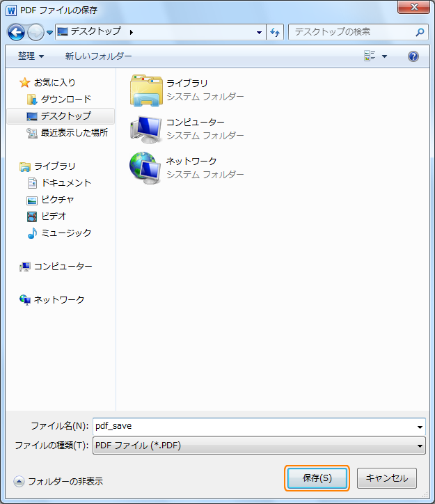The width and height of the screenshot is (435, 504).
Task: Click the back navigation arrow button
Action: pyautogui.click(x=16, y=32)
